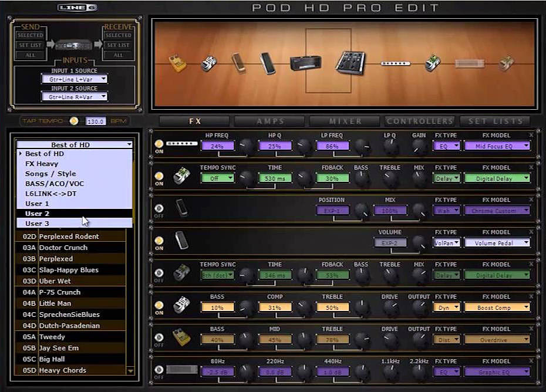Open FX Model dropdown showing Boost Comp
Image resolution: width=546 pixels, height=392 pixels.
497,307
